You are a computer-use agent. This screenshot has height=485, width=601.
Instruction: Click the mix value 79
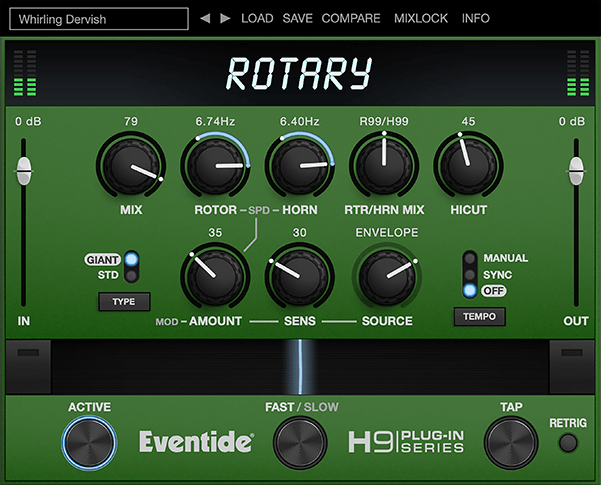click(131, 122)
